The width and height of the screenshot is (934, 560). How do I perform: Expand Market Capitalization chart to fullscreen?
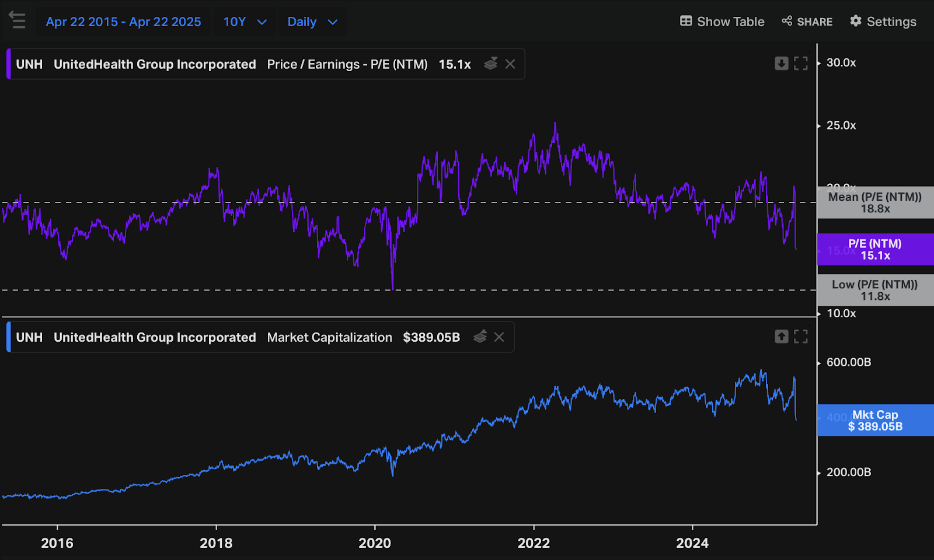(801, 337)
